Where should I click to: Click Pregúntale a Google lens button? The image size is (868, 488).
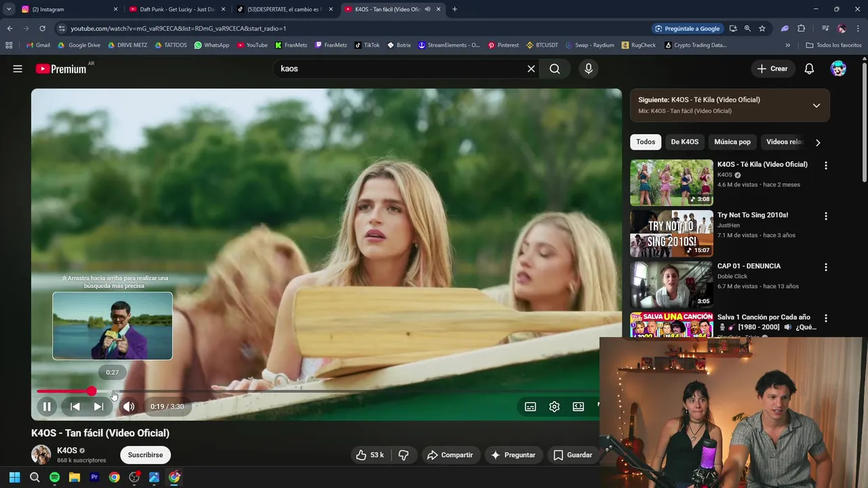point(688,28)
